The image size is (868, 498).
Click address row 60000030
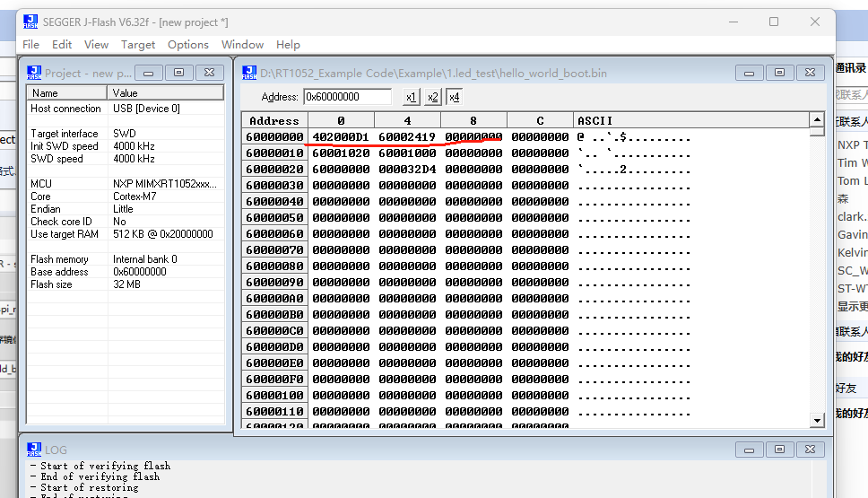coord(274,185)
